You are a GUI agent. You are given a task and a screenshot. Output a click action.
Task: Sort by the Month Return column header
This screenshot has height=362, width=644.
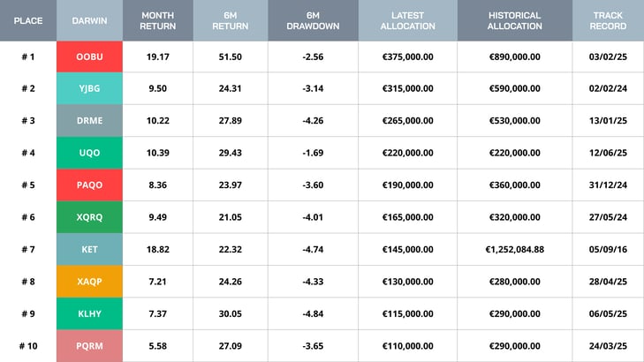(x=157, y=20)
